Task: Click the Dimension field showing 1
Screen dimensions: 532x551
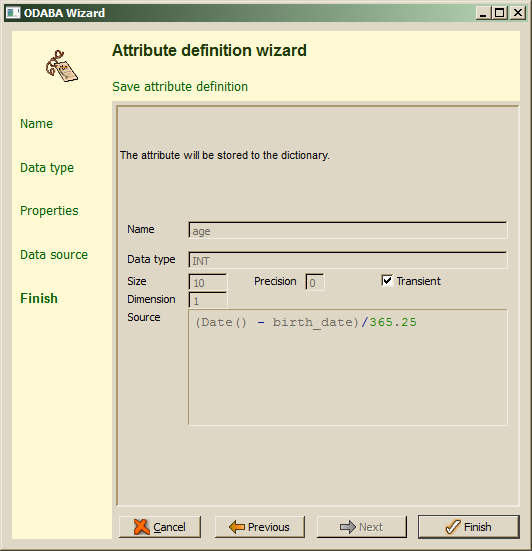Action: 208,300
